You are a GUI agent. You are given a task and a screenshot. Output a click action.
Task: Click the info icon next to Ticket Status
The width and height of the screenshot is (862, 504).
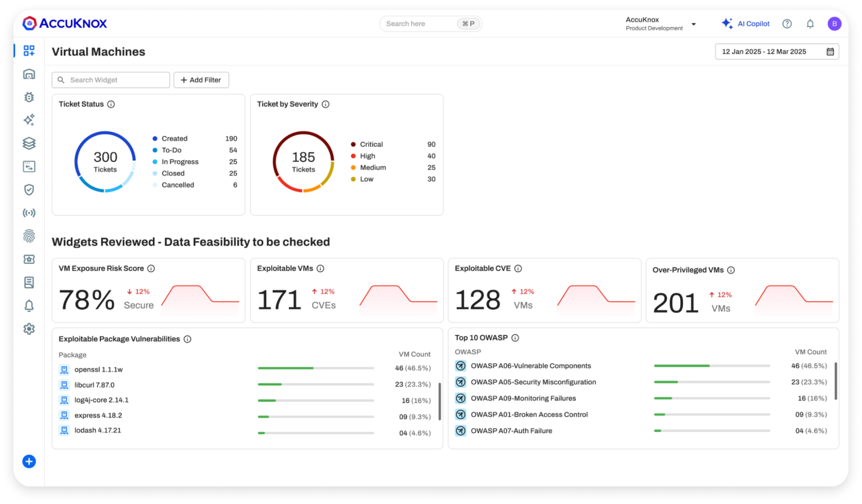111,104
